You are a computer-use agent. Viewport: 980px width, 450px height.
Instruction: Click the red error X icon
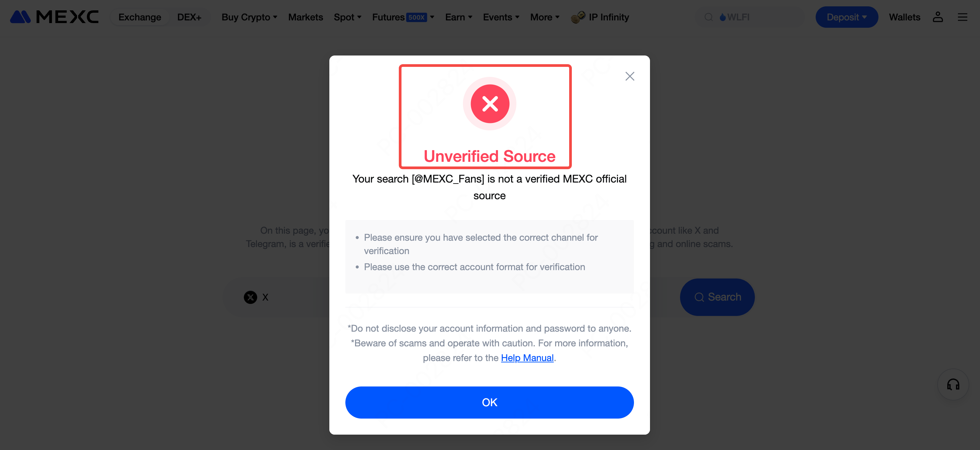point(490,104)
